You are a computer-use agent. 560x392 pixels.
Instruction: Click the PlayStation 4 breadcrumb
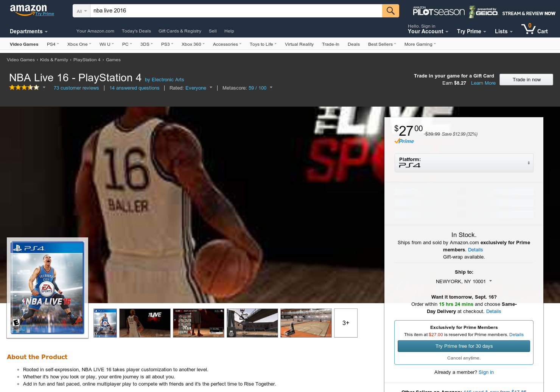click(x=87, y=60)
